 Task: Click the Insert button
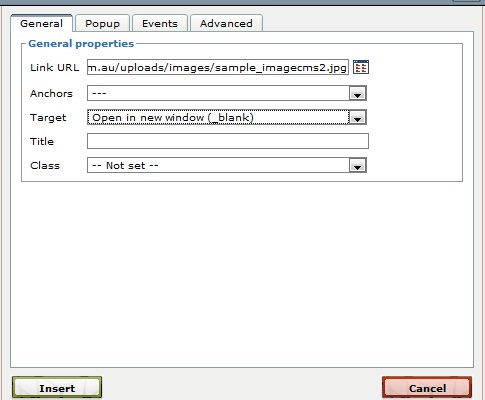point(57,388)
